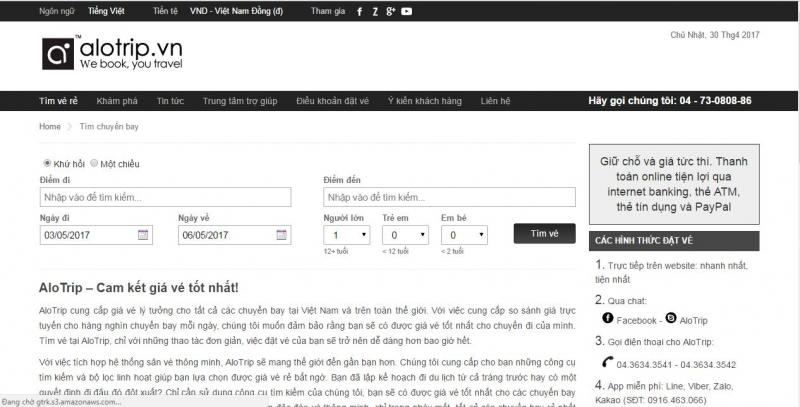800x407 pixels.
Task: Select the Khứ hồi radio button
Action: [47, 163]
